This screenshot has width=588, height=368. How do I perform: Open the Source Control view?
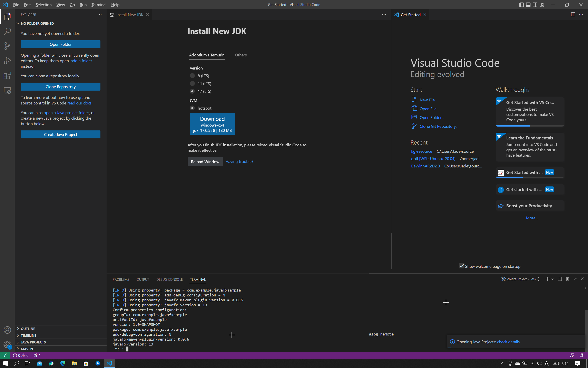pos(7,46)
